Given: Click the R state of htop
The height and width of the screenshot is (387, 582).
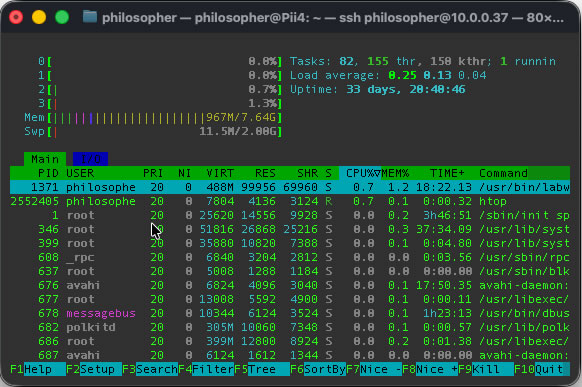Looking at the screenshot, I should (x=328, y=201).
